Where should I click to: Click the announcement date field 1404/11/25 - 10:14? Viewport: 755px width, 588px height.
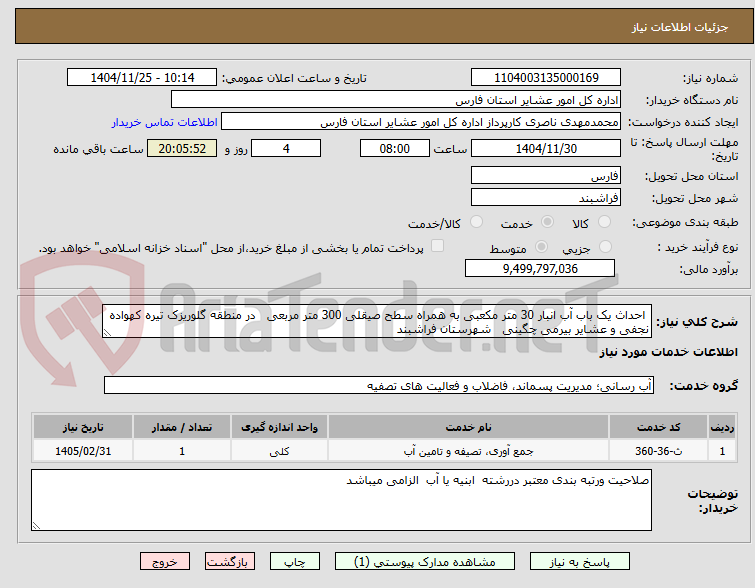(142, 78)
